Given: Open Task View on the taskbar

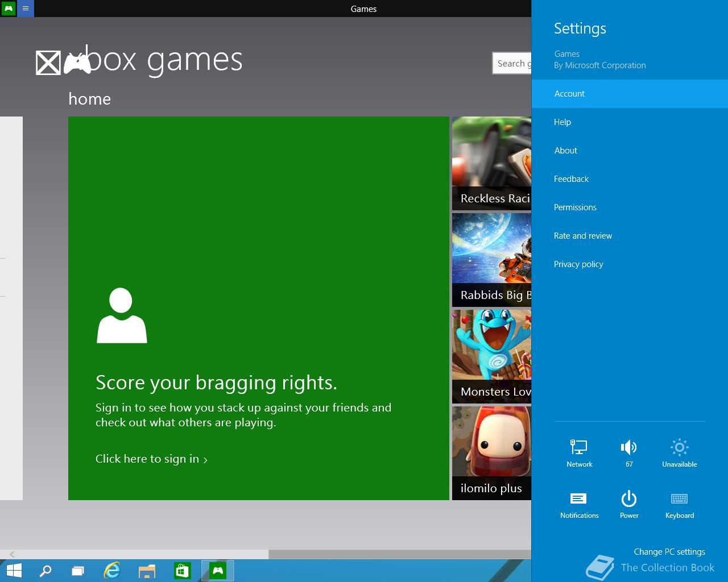Looking at the screenshot, I should (78, 571).
